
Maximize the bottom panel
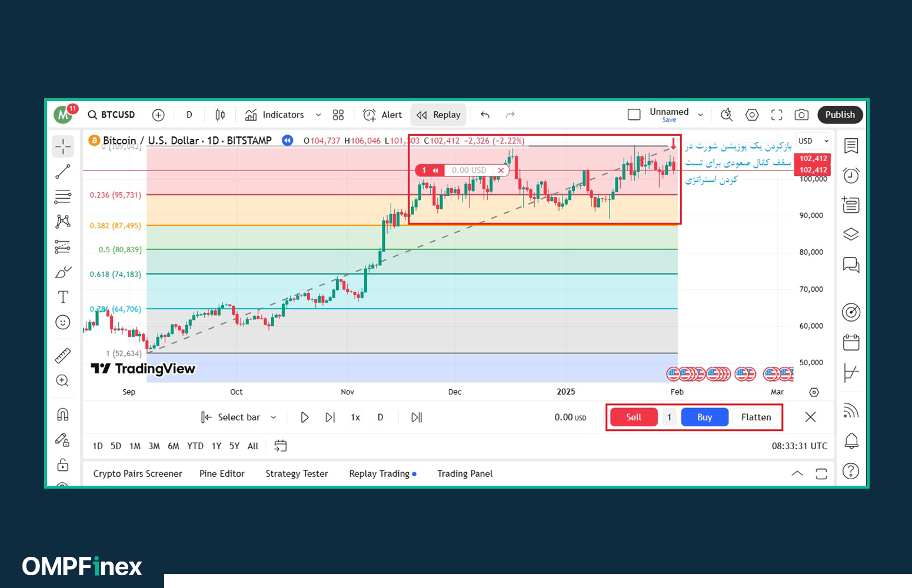coord(821,474)
